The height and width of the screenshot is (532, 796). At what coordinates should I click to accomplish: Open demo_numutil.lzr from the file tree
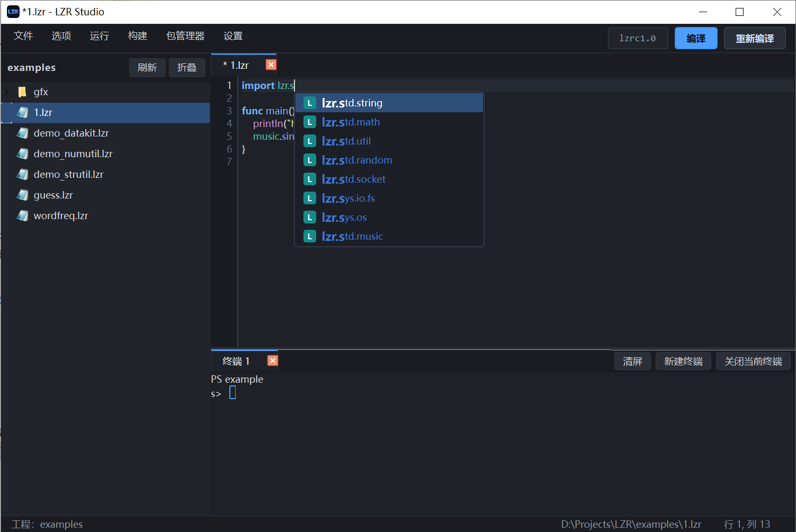click(x=106, y=154)
